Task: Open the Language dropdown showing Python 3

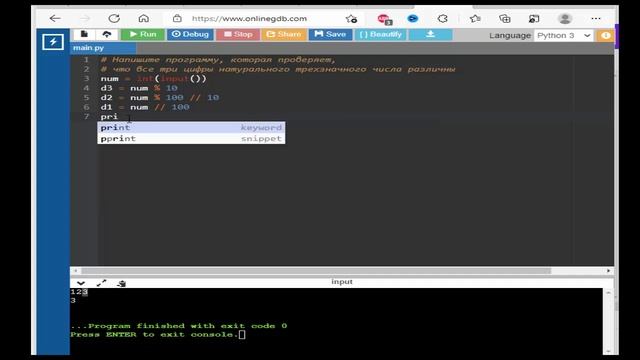Action: point(564,36)
